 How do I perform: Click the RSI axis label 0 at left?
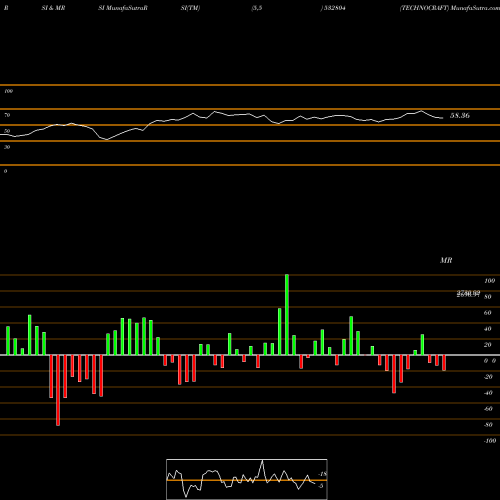pos(5,171)
